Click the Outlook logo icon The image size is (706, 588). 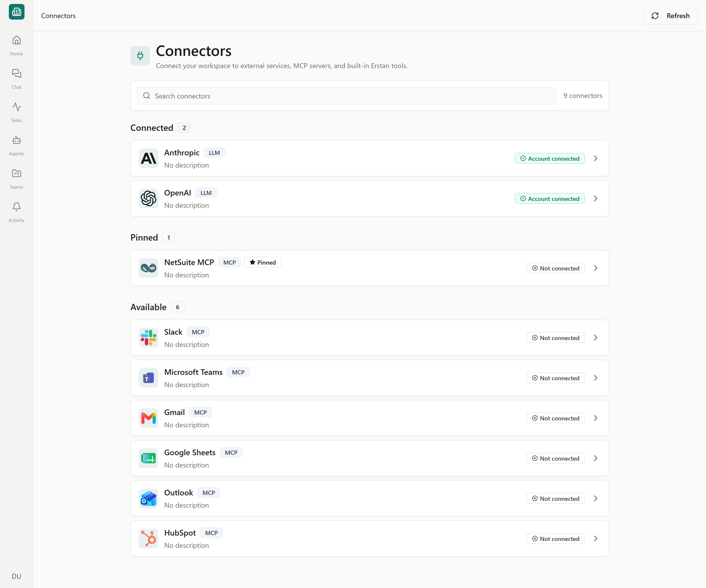point(149,498)
